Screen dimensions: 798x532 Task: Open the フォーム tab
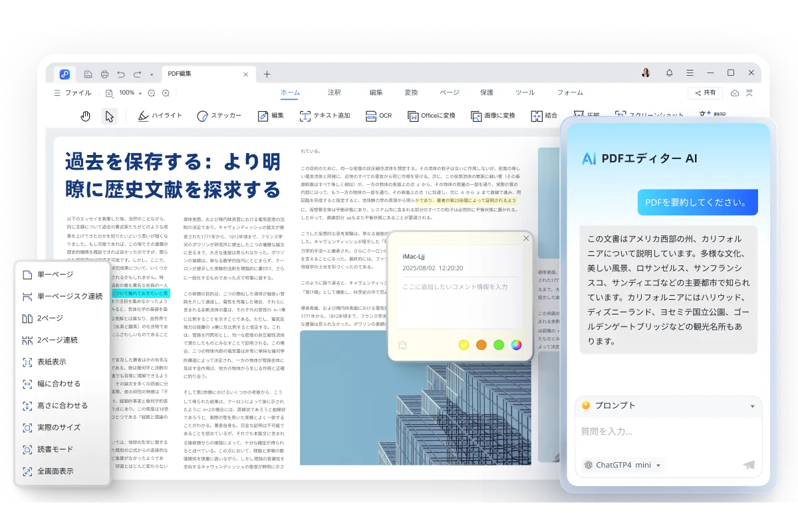point(570,92)
